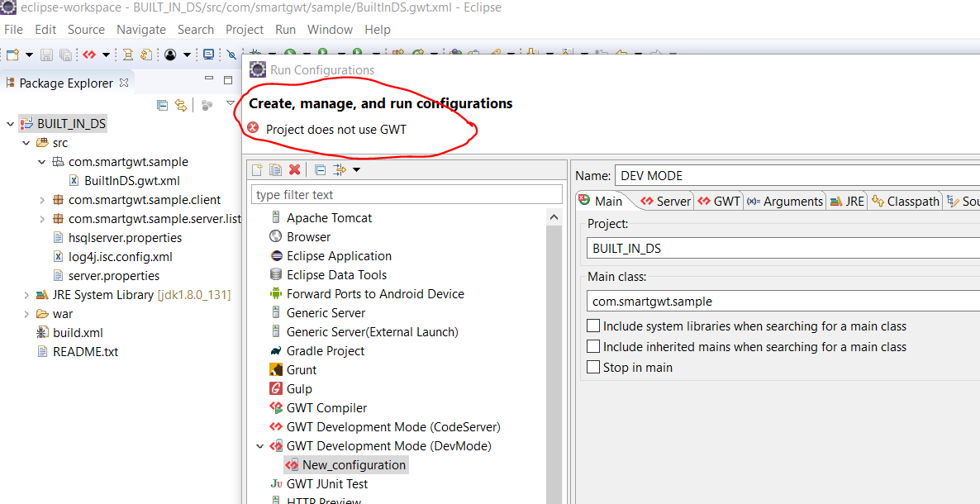Open the File menu
Screen dimensions: 980x504
pos(13,30)
